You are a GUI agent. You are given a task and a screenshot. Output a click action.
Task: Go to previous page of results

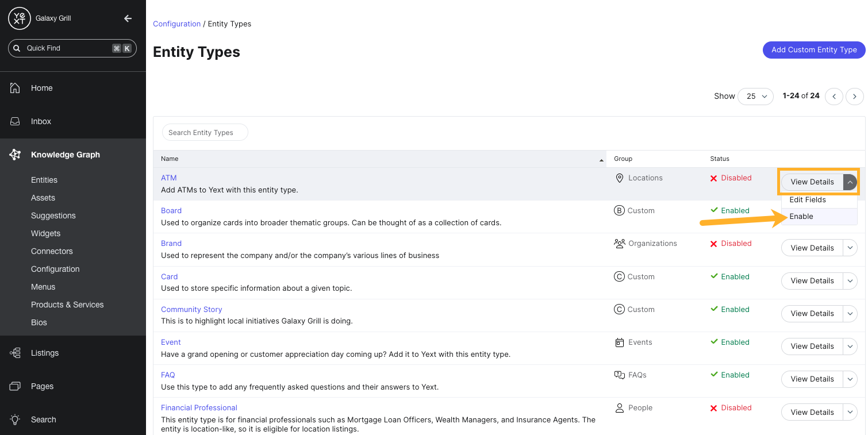click(x=834, y=97)
